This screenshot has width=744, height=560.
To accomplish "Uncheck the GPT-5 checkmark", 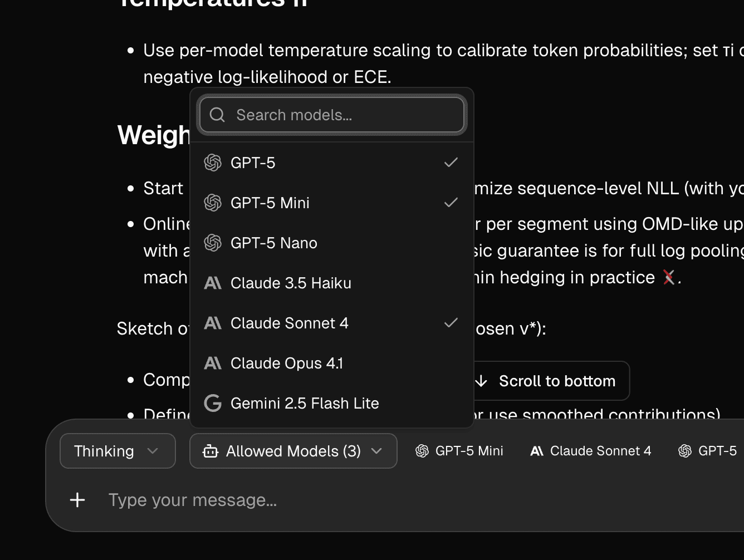I will tap(451, 163).
